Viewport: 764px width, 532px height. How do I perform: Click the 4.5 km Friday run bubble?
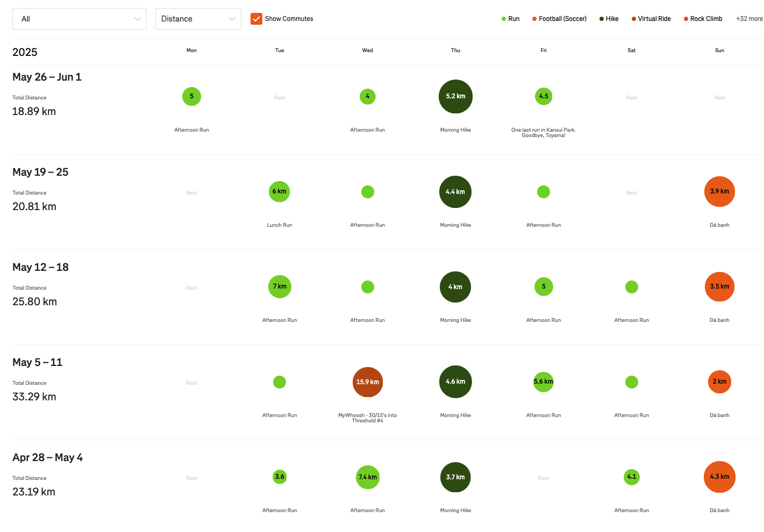pos(544,97)
